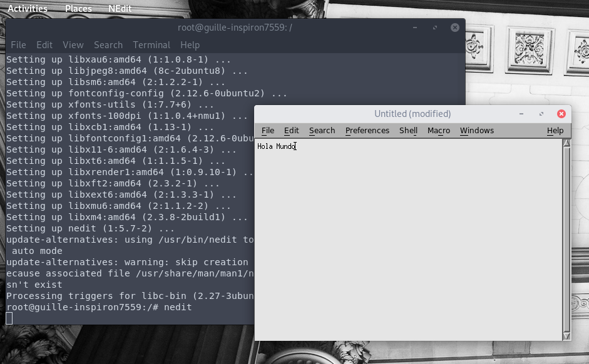Open the Preferences menu in NEdit

(367, 131)
